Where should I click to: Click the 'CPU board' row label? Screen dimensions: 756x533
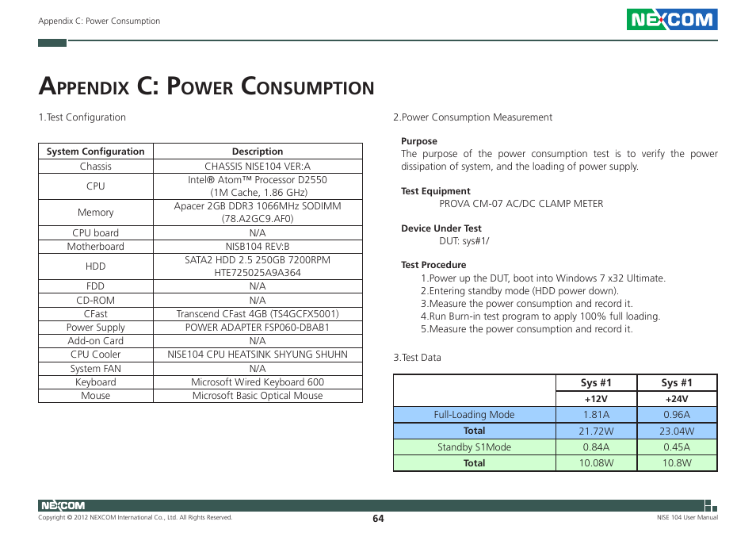(95, 233)
